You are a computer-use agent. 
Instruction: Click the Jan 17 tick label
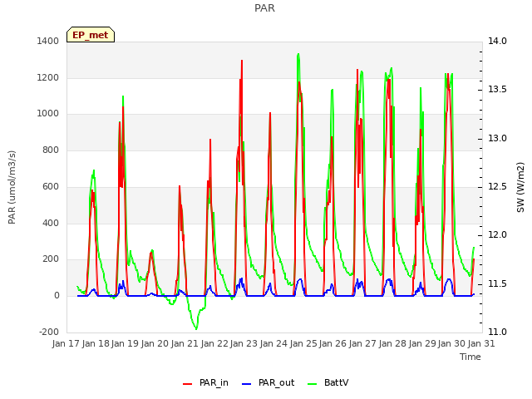(x=66, y=343)
